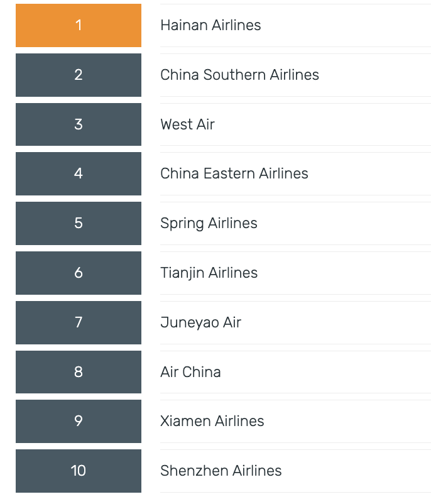Click the rank 9 number box
Viewport: 431px width, 504px height.
coord(79,421)
